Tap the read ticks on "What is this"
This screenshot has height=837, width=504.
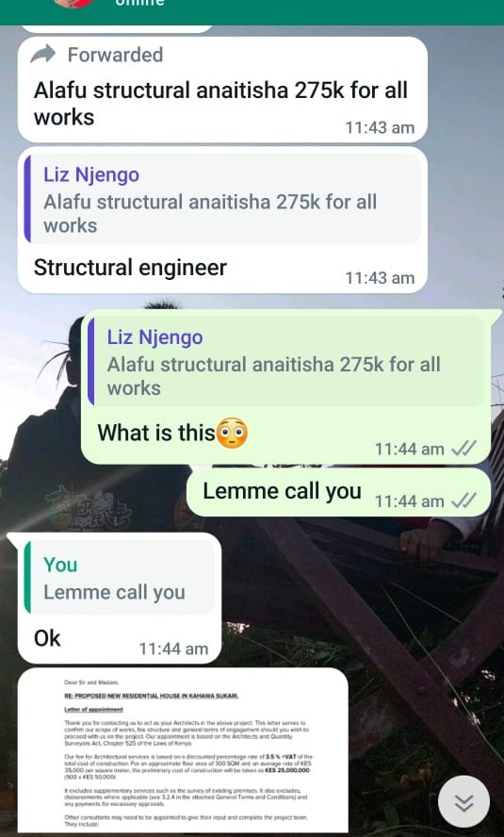pos(463,449)
